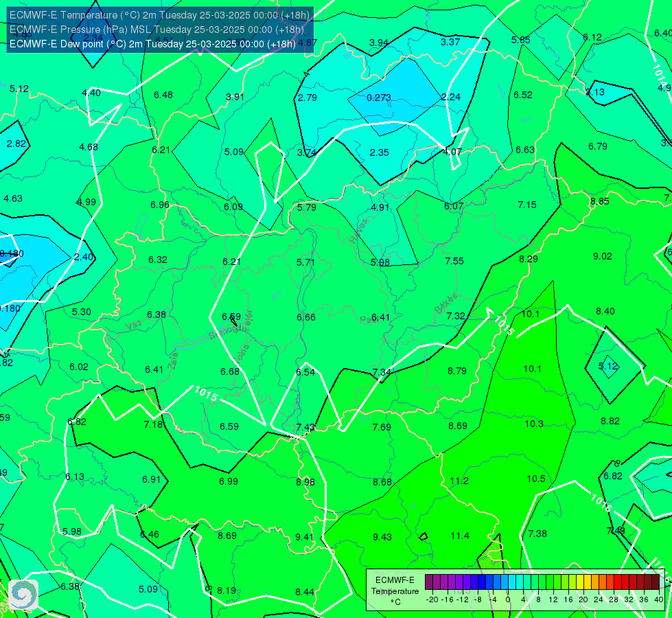Click the 4.91 temperature value

click(380, 208)
